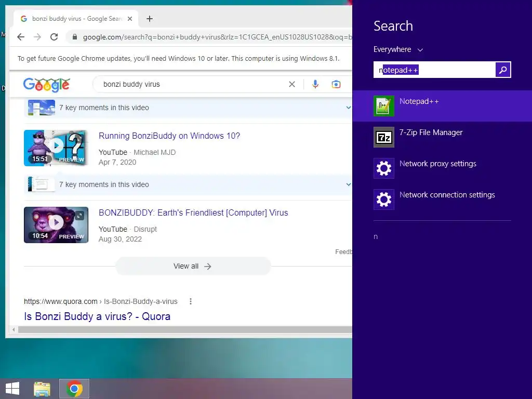Click Michael MJD channel name
The width and height of the screenshot is (532, 399).
(x=155, y=152)
